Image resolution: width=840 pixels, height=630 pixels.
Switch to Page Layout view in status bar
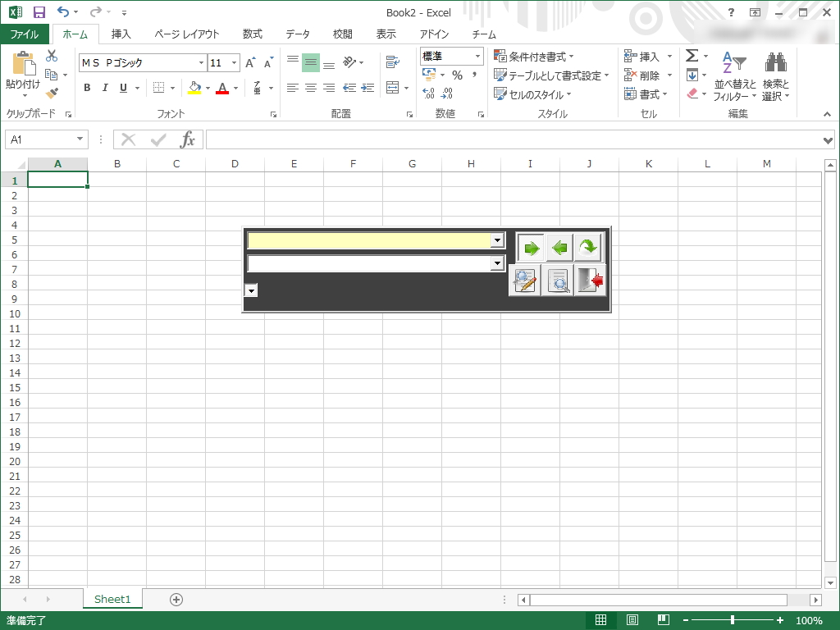coord(632,620)
